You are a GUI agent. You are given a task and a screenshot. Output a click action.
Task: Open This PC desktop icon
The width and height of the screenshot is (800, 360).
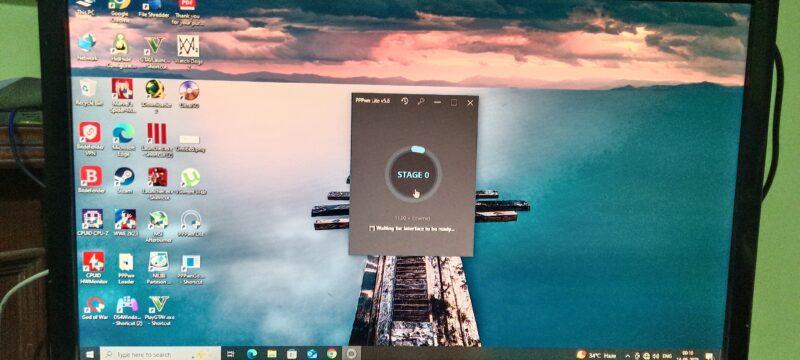point(84,8)
